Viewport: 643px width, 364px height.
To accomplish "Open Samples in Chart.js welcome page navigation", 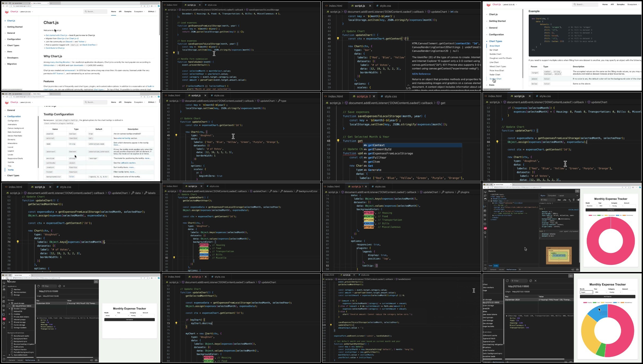I will (128, 12).
